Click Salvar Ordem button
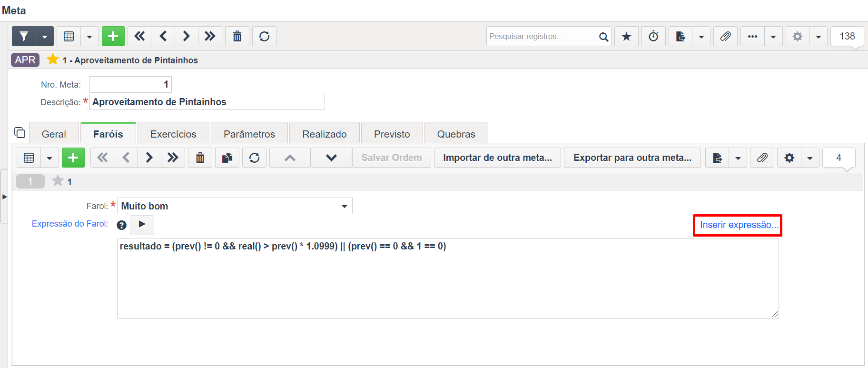Viewport: 868px width, 368px height. point(392,158)
